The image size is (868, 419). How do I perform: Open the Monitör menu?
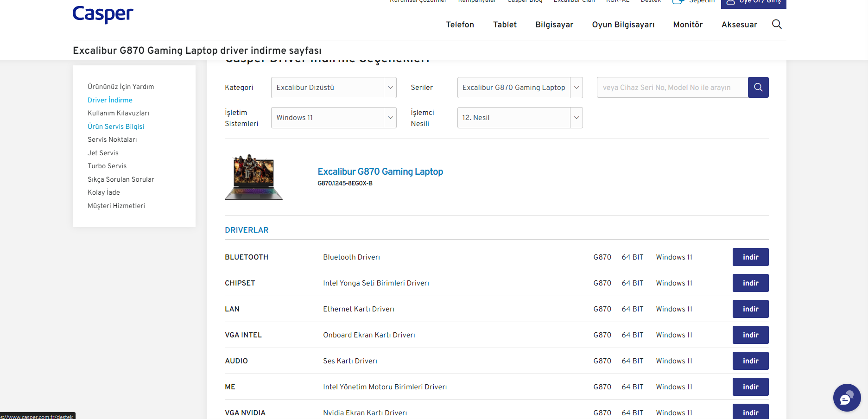pos(688,25)
